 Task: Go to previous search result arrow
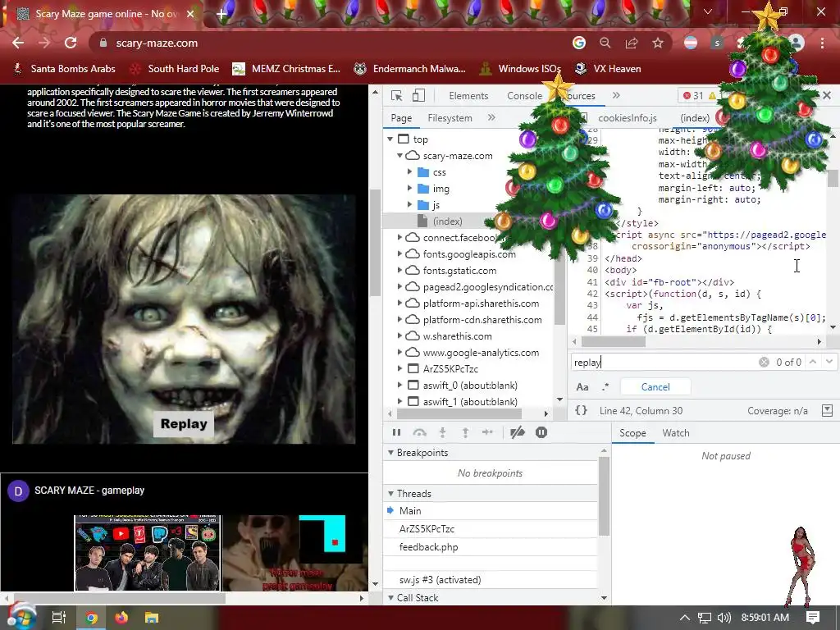tap(813, 362)
